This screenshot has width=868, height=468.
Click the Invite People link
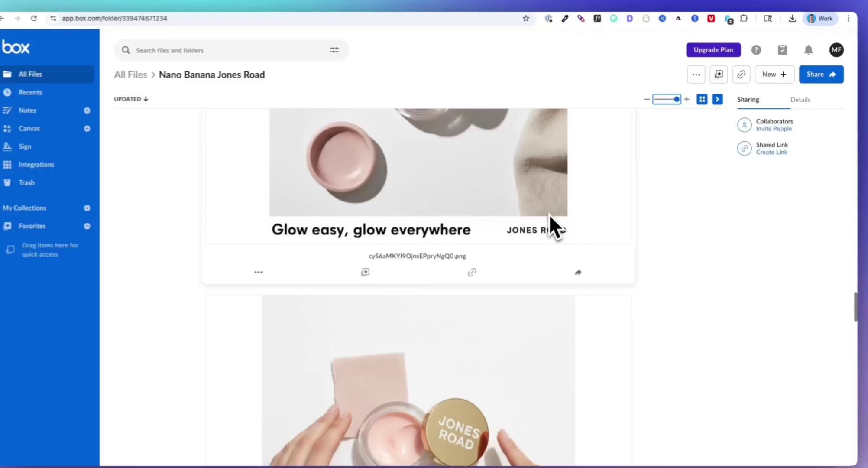pos(774,129)
